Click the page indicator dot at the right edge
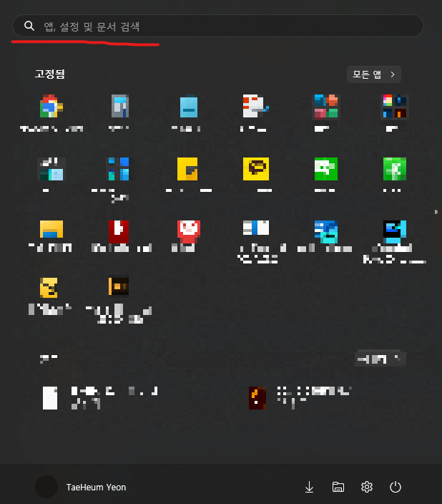 tap(436, 212)
